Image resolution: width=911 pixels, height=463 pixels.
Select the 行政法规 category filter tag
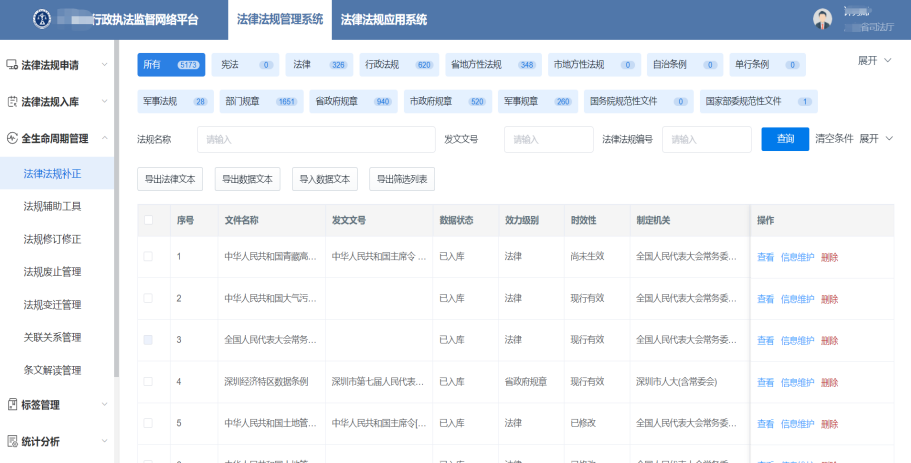(x=398, y=65)
